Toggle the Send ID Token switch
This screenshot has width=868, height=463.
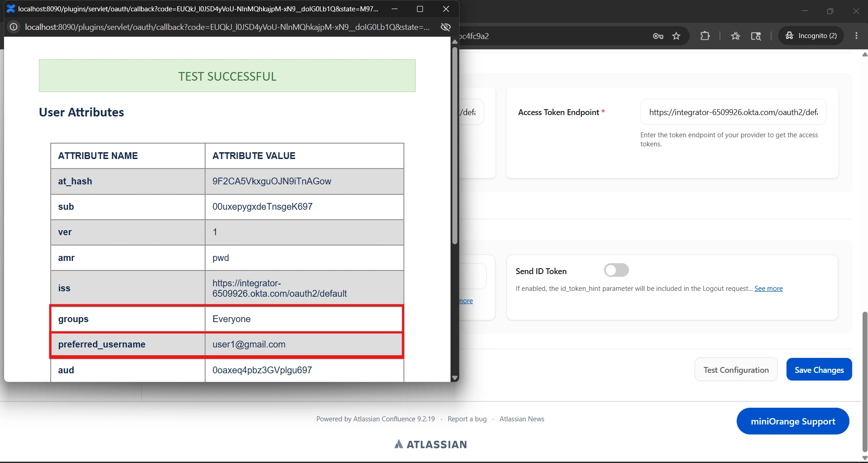616,270
